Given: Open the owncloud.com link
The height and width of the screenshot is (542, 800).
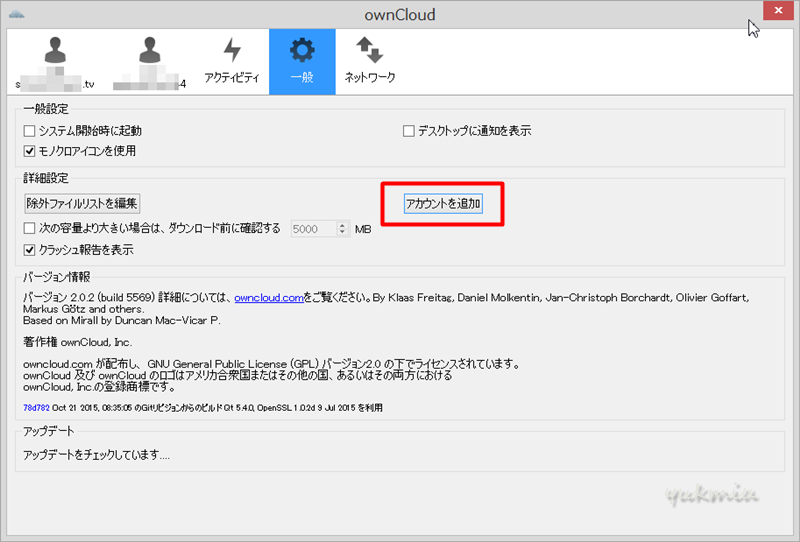Looking at the screenshot, I should [269, 298].
